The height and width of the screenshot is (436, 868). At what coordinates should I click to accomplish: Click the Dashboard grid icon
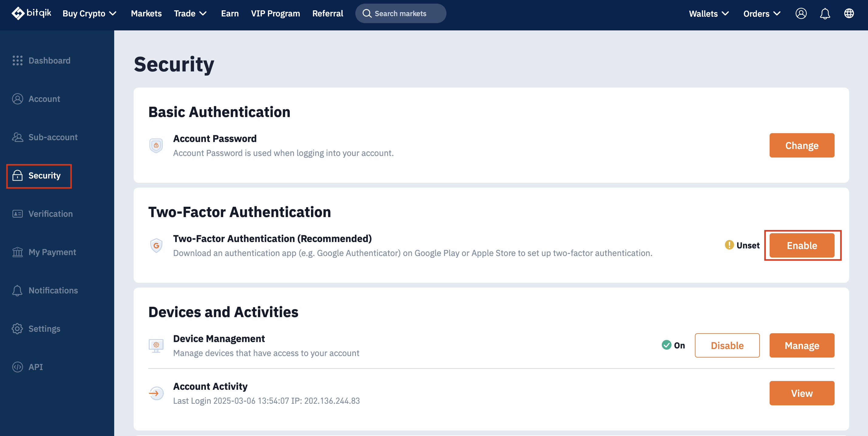point(18,61)
